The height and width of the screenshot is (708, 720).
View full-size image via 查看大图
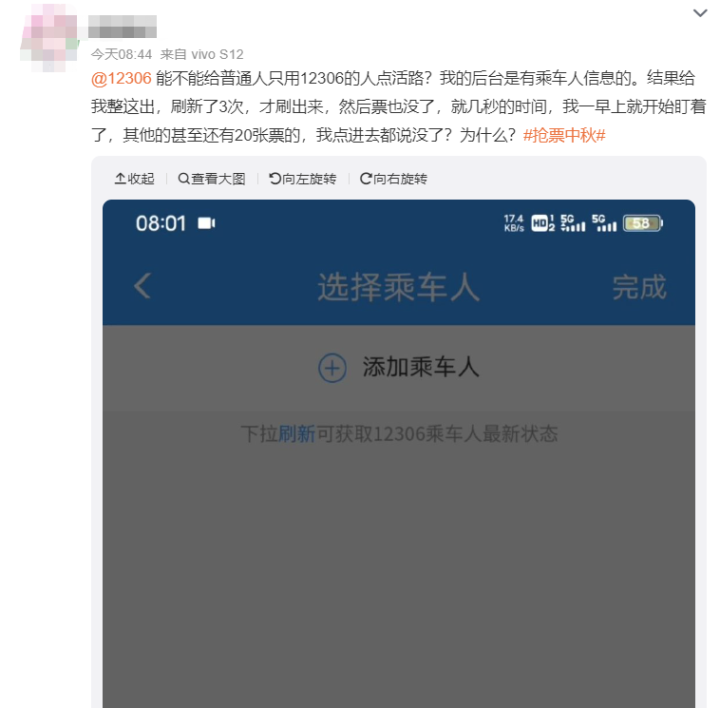point(212,179)
